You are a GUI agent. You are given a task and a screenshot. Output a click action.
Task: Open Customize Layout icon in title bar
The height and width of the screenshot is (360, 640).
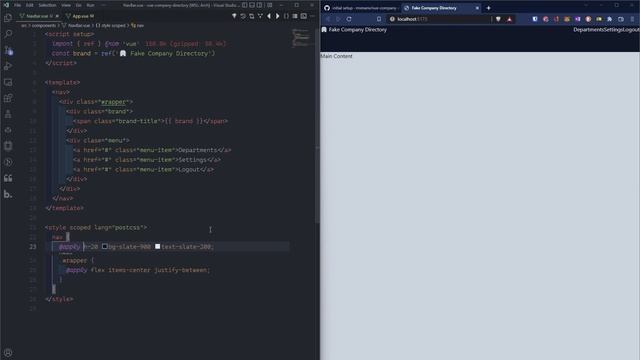(269, 5)
